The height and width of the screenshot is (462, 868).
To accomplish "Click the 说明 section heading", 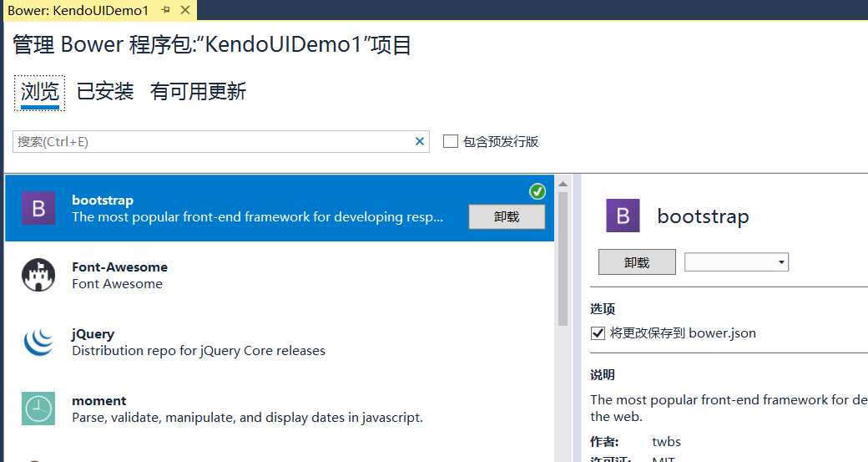I will (603, 374).
